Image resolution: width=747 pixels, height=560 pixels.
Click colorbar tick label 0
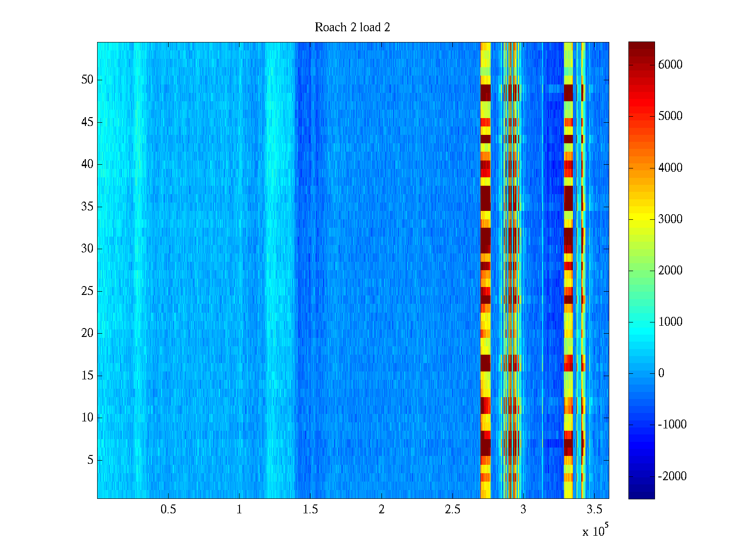[661, 373]
